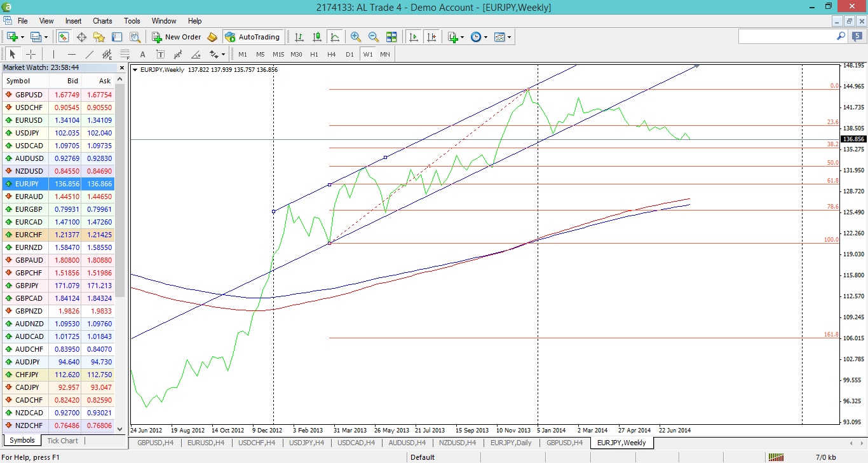Click the New Order button
This screenshot has height=463, width=868.
tap(176, 37)
